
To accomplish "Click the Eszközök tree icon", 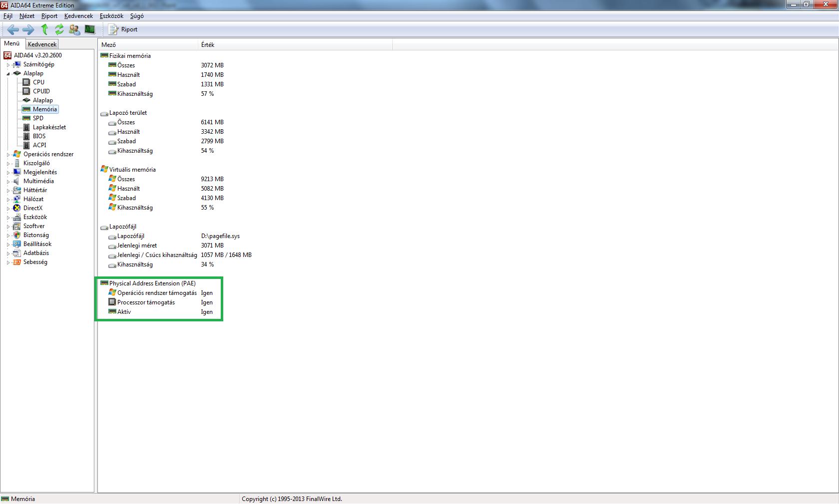I will tap(17, 217).
